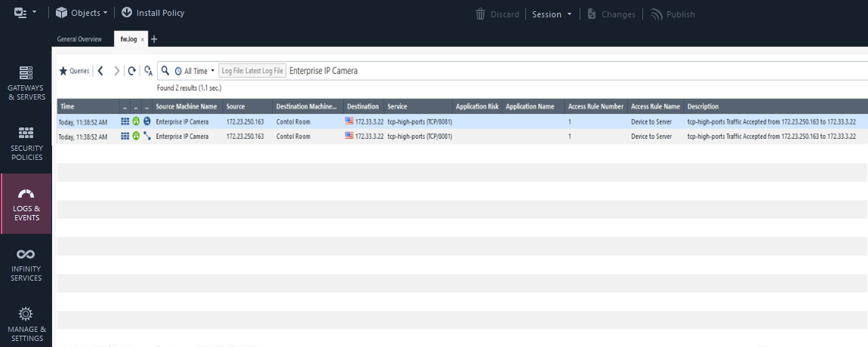Image resolution: width=868 pixels, height=347 pixels.
Task: Click the Changes button
Action: coord(611,14)
